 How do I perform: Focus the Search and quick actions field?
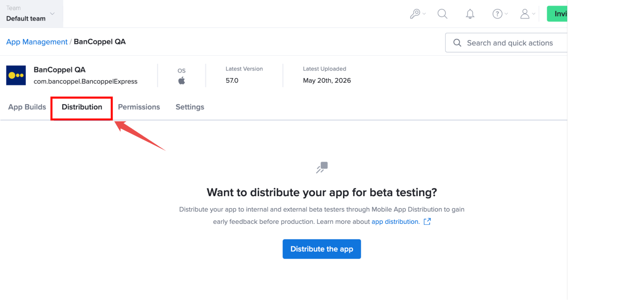pos(506,43)
